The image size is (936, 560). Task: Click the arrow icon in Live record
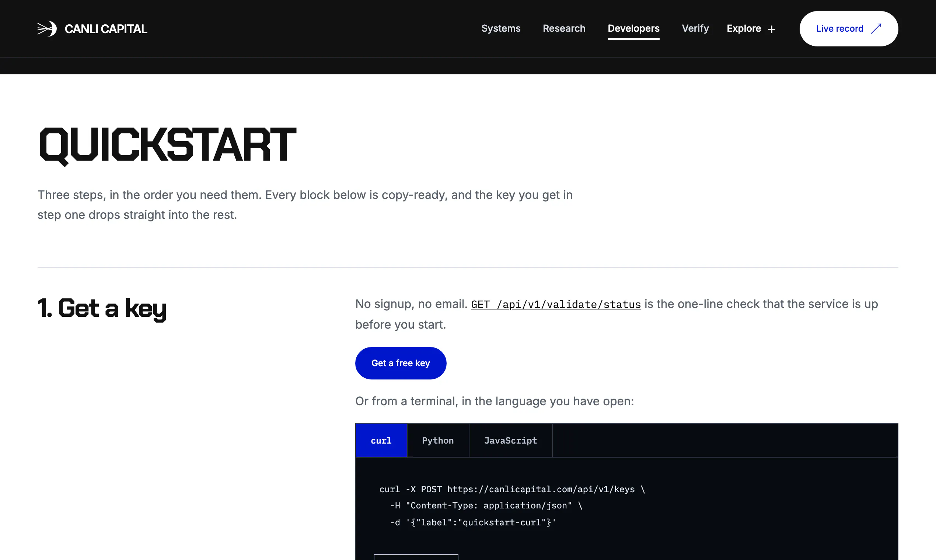tap(876, 29)
